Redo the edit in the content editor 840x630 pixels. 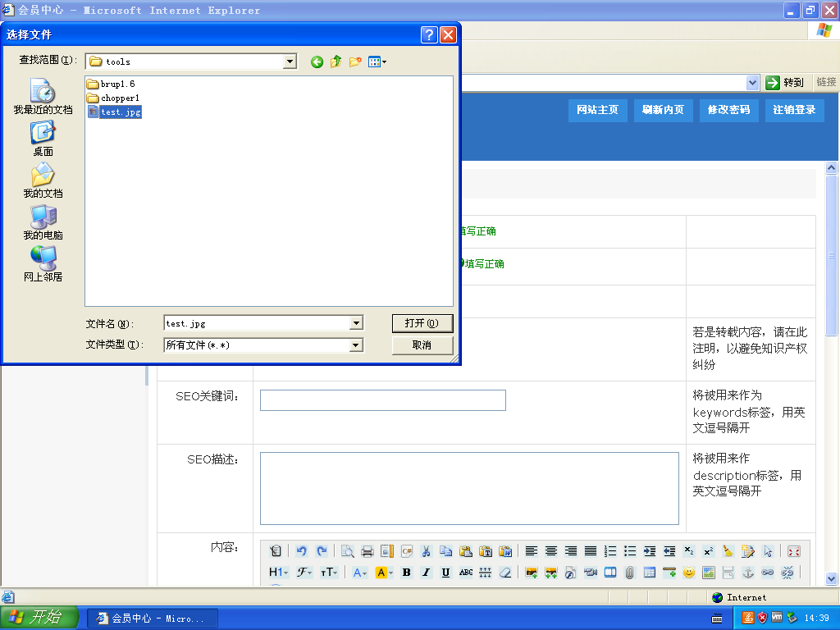[x=322, y=550]
